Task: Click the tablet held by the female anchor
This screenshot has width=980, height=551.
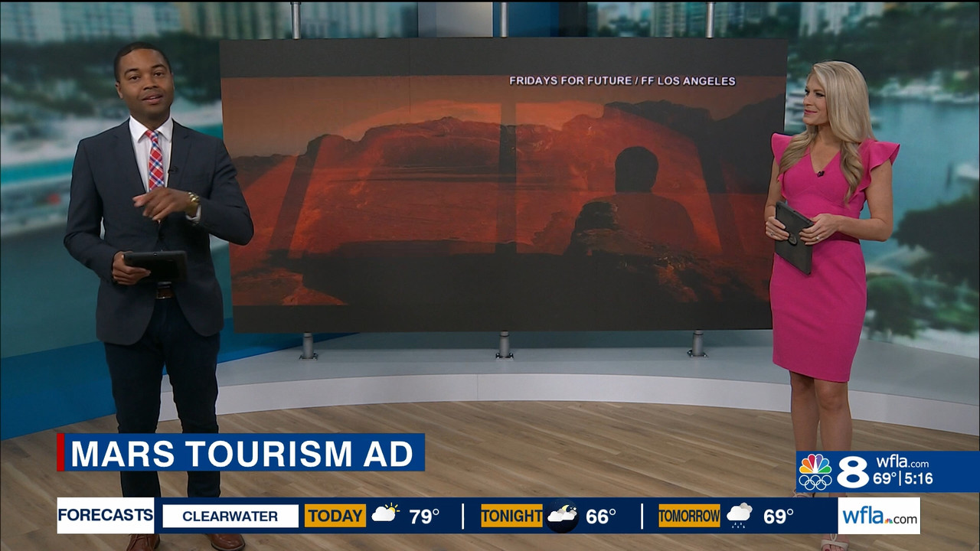Action: 792,236
